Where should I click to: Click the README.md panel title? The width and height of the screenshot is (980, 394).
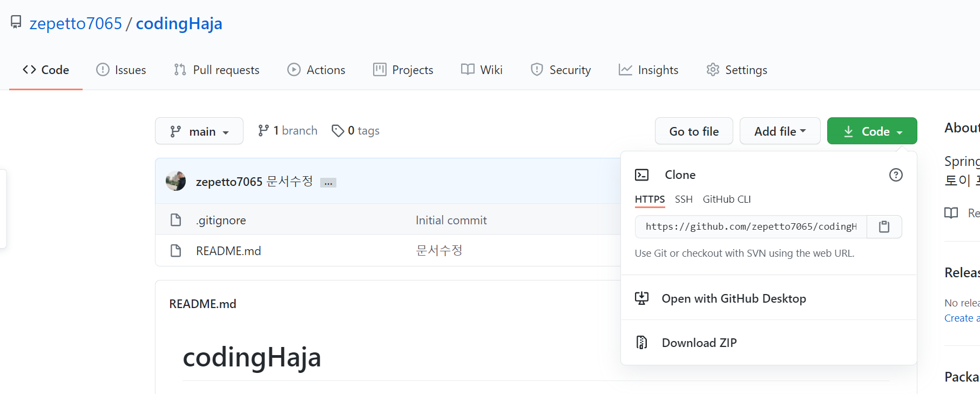[202, 304]
